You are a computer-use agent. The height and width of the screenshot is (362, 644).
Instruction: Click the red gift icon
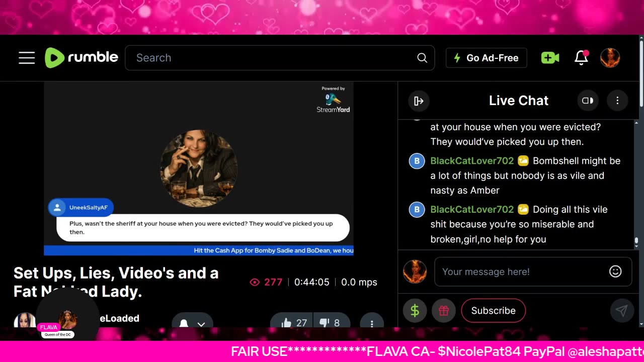click(x=443, y=311)
